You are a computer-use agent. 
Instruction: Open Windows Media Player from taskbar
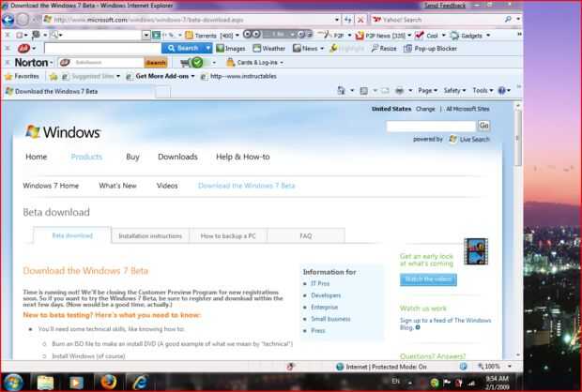[76, 383]
